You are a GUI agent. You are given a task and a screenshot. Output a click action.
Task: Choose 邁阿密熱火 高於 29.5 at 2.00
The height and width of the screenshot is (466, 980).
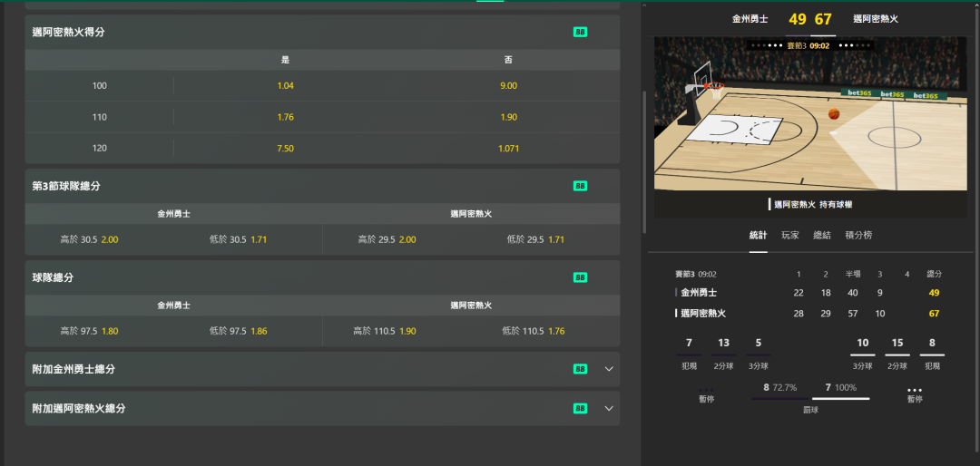coord(387,239)
